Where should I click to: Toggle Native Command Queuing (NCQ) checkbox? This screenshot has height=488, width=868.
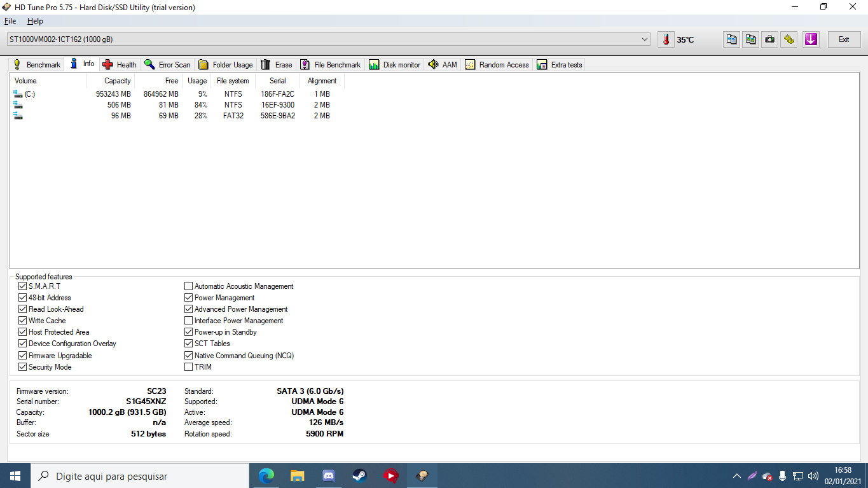click(x=188, y=356)
